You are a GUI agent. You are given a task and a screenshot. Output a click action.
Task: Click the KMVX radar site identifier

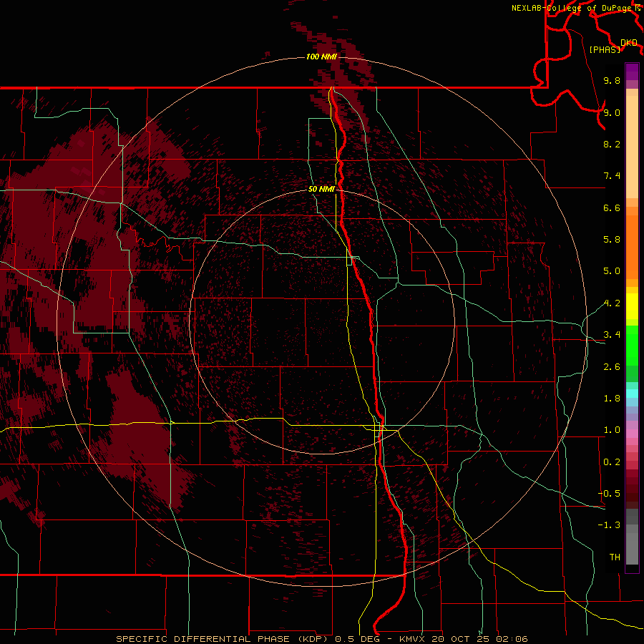pyautogui.click(x=412, y=639)
